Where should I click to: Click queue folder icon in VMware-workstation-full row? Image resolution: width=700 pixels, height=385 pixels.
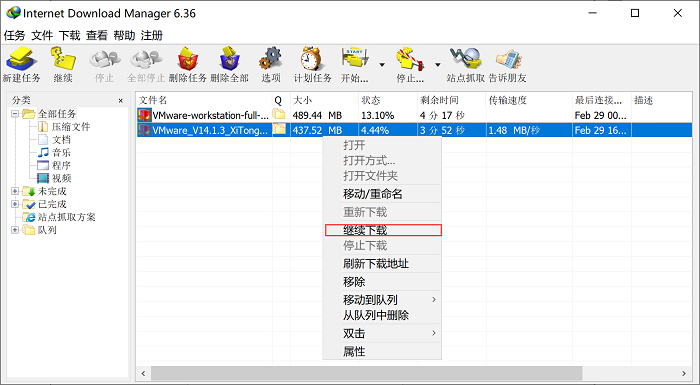(279, 114)
